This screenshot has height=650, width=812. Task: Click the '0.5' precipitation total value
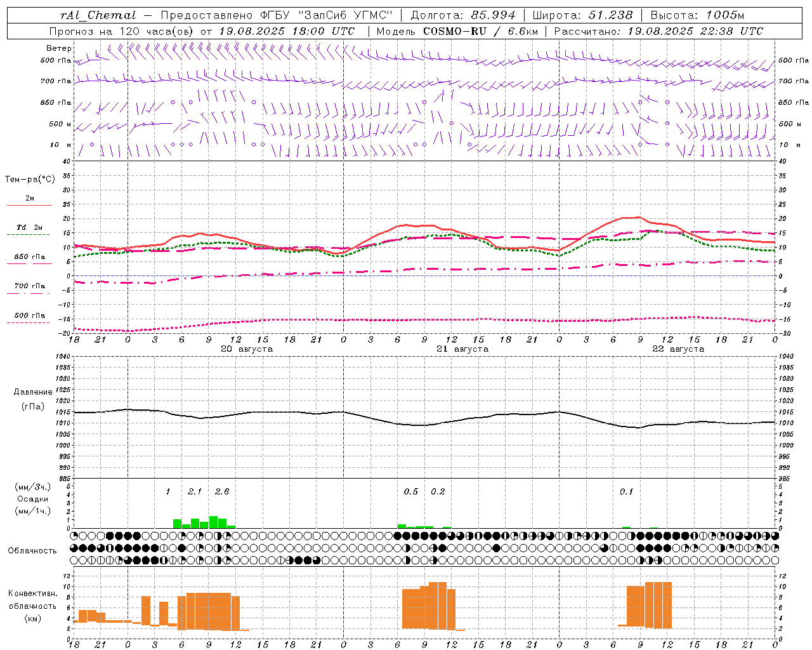click(x=411, y=492)
